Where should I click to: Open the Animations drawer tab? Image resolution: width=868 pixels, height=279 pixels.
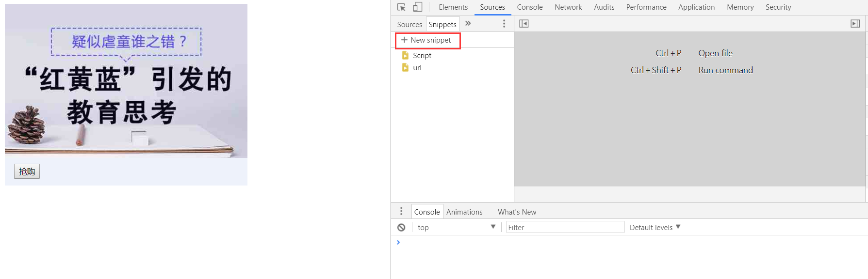(x=464, y=212)
